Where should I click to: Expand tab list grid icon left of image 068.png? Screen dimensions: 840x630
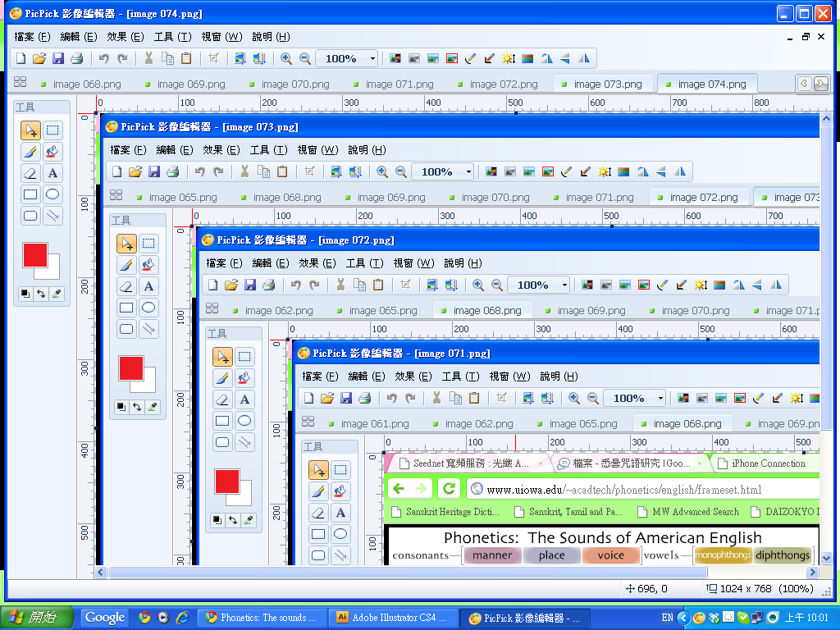pyautogui.click(x=21, y=83)
